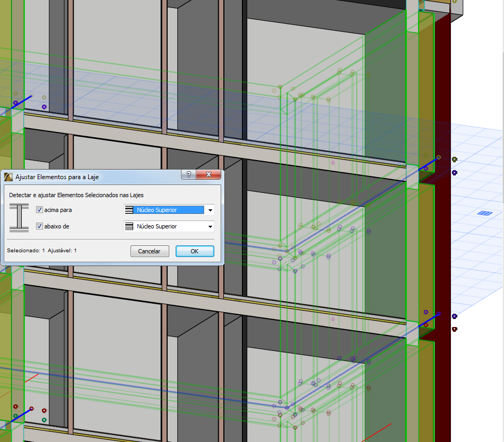Close the Ajustar Elementos para a Laje dialog
The height and width of the screenshot is (442, 504).
[208, 174]
